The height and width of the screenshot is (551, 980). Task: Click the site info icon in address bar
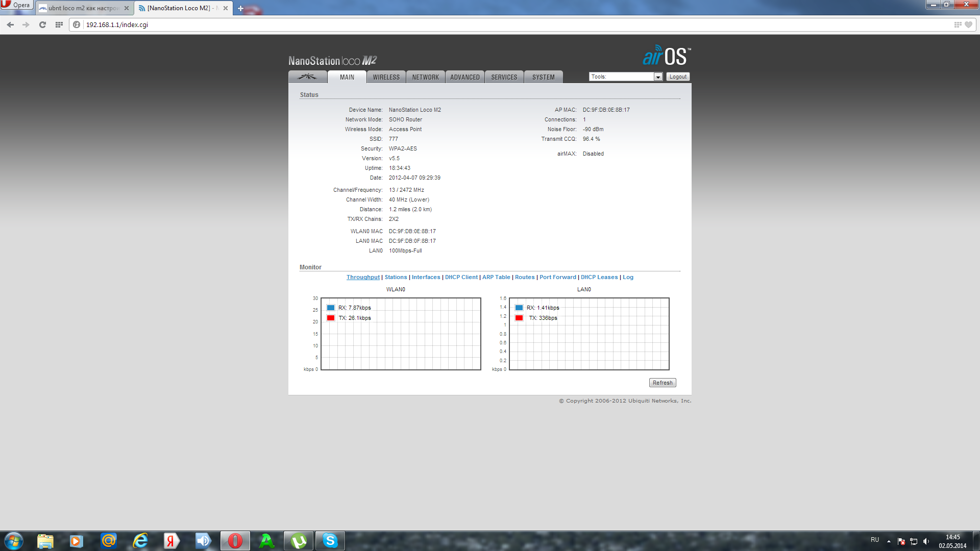pos(77,24)
